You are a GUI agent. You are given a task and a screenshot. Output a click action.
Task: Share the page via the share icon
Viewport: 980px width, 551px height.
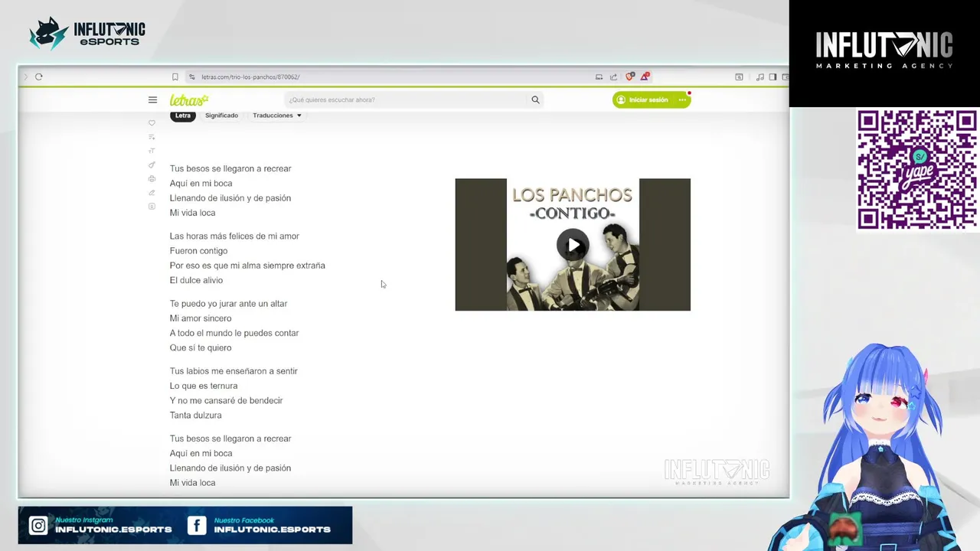pyautogui.click(x=613, y=77)
